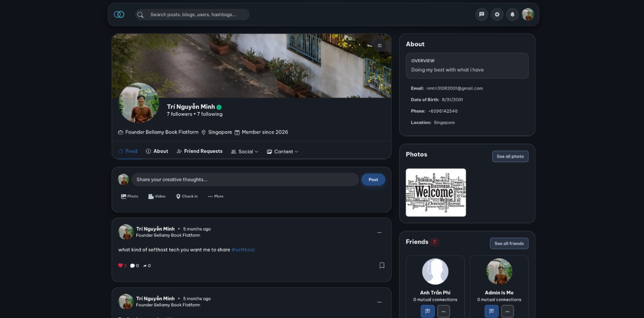Click the #sefthost hashtag link
Screen dimensions: 644x318
click(243, 250)
